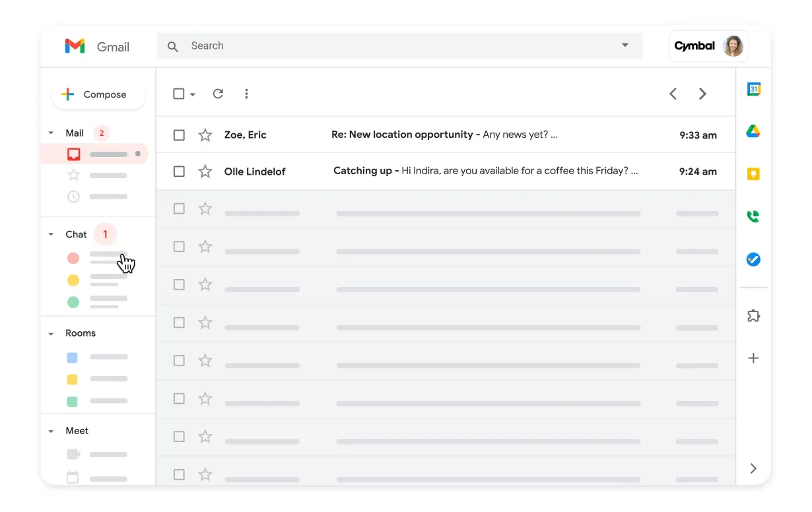Viewport: 812px width, 512px height.
Task: Open the select-all dropdown arrow
Action: 193,94
